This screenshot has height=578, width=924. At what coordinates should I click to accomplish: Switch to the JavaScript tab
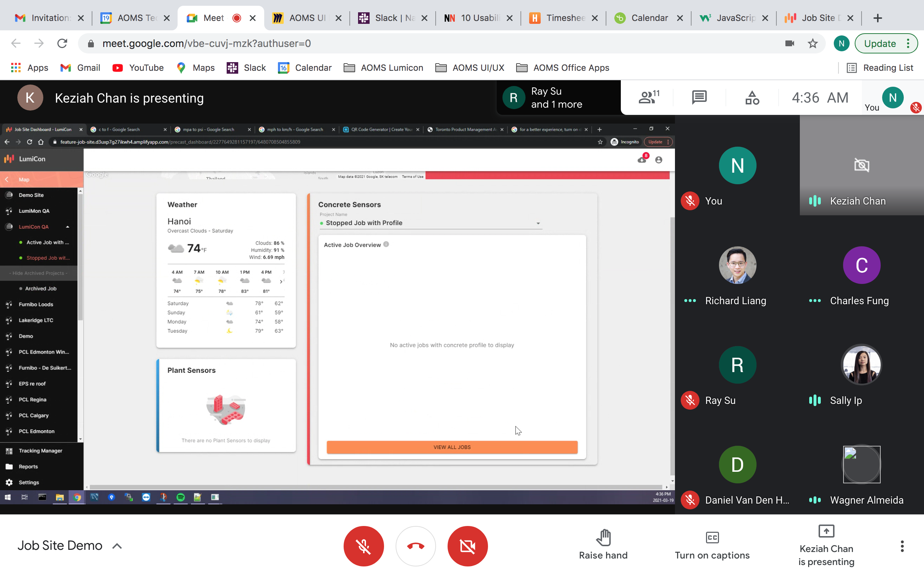(734, 18)
